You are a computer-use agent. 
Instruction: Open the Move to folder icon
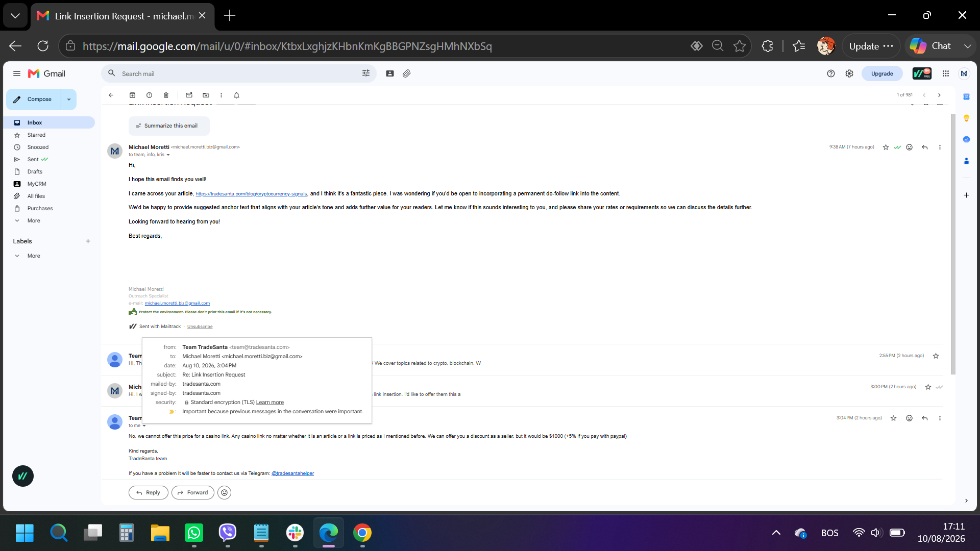pos(206,95)
